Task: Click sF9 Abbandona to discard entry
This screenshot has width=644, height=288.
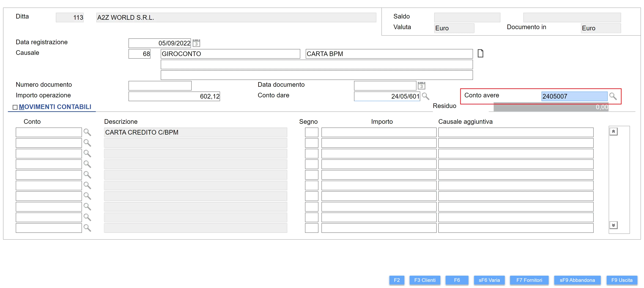Action: [x=577, y=280]
